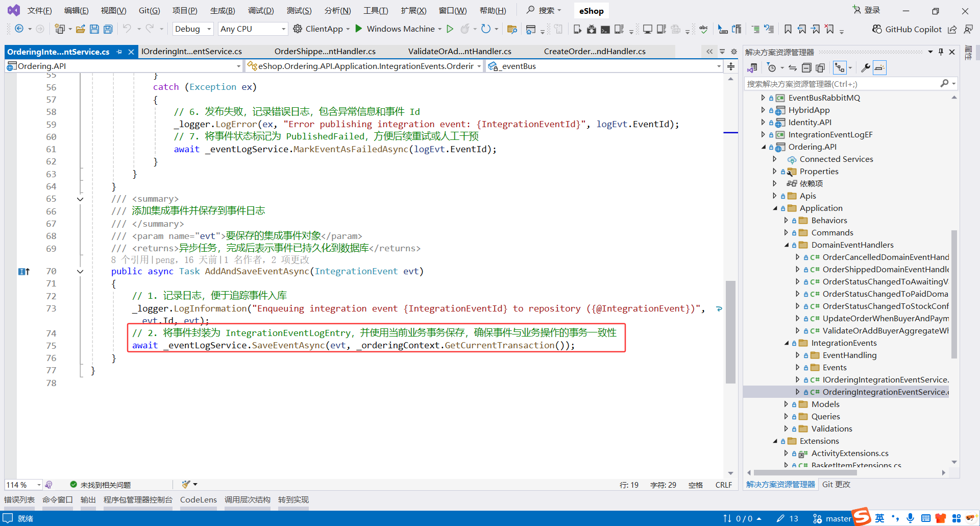The width and height of the screenshot is (980, 526).
Task: Open the ClientApp startup project dropdown
Action: pos(348,29)
